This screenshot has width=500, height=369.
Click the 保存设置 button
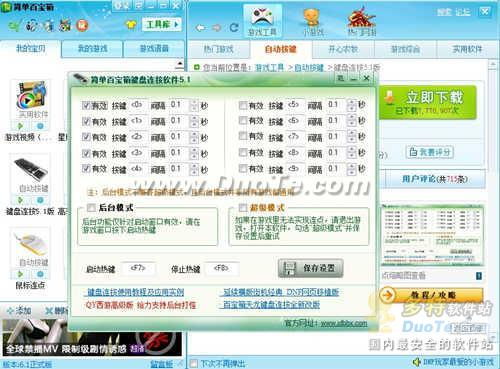click(310, 268)
